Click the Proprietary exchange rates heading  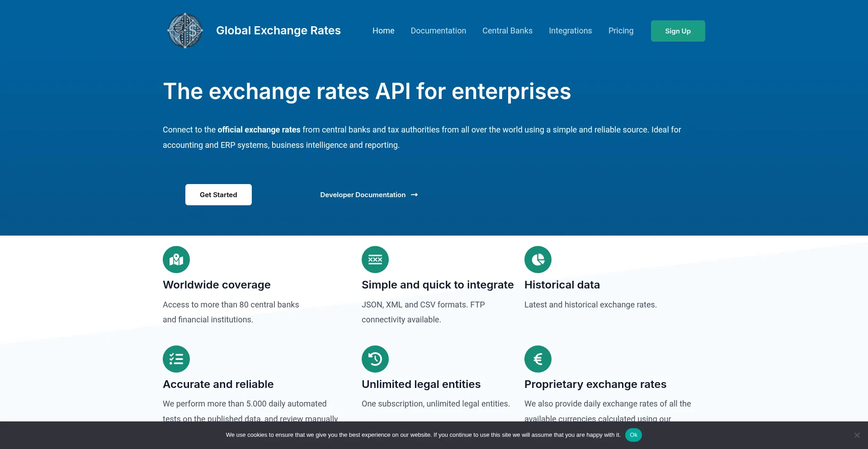click(x=595, y=384)
